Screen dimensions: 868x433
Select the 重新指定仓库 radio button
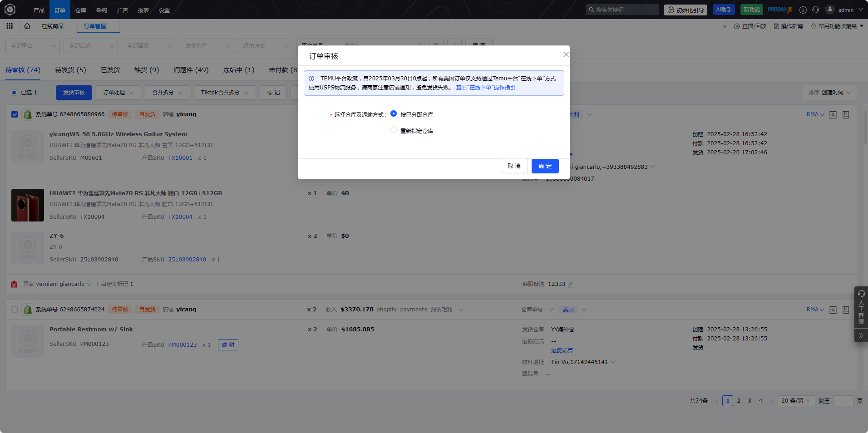(393, 130)
